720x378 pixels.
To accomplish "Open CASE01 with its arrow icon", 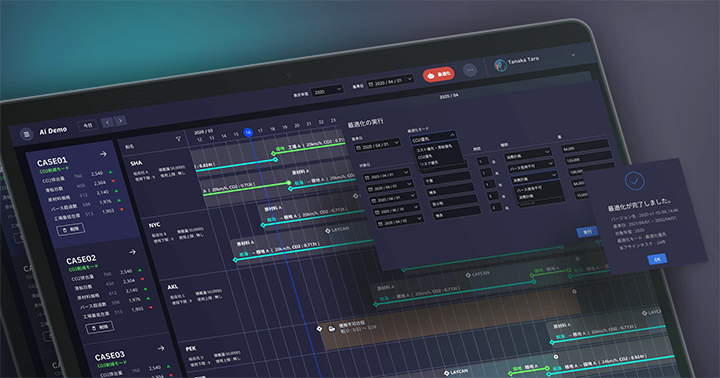I will pos(103,154).
